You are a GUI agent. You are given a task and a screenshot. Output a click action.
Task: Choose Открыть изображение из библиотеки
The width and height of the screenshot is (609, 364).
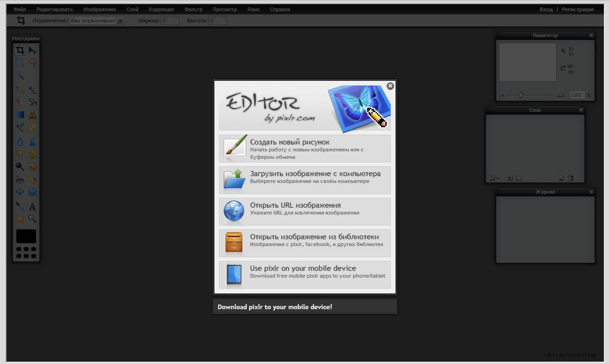click(x=305, y=243)
